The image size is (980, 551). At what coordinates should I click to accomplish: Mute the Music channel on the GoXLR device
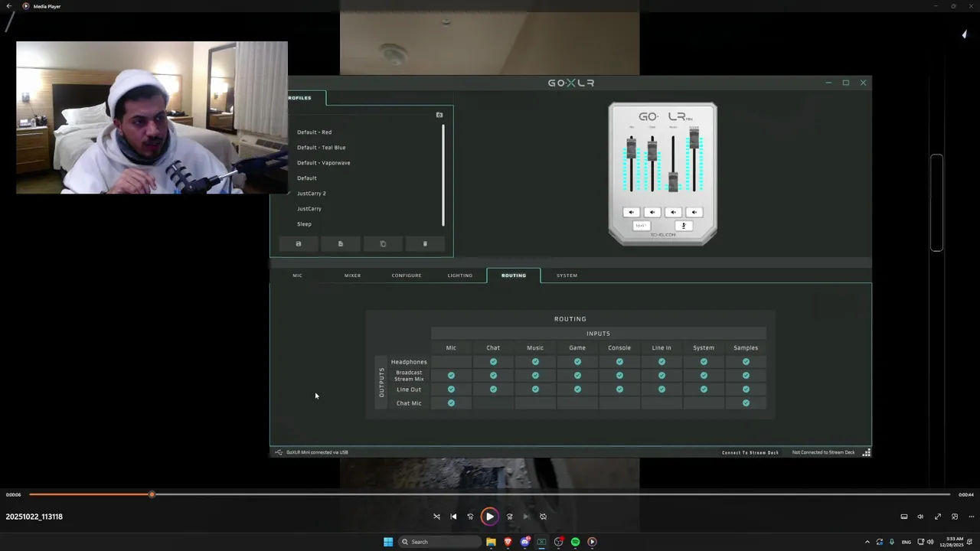[x=673, y=213]
